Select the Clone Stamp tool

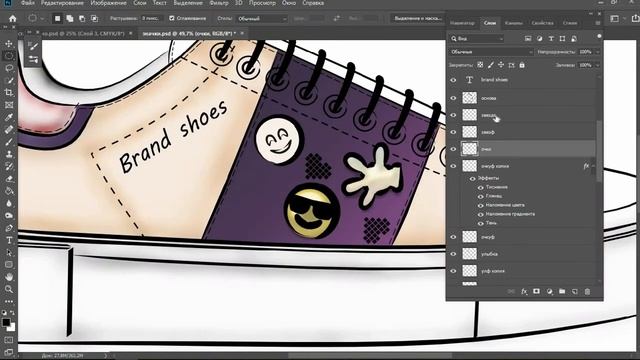click(9, 154)
